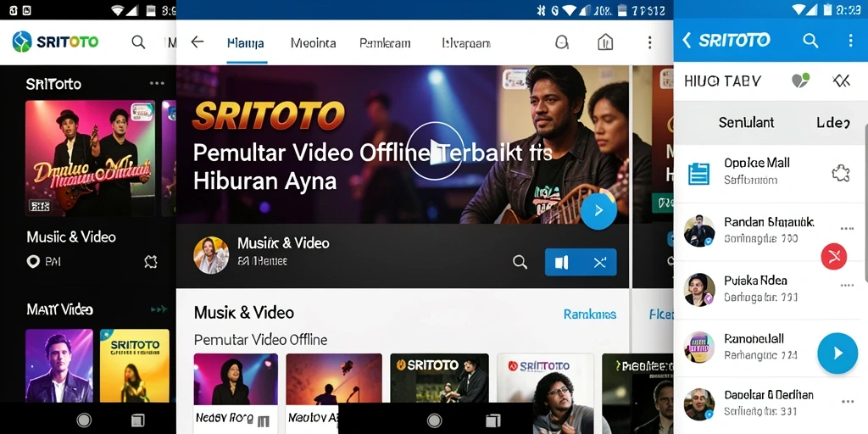Viewport: 868px width, 434px height.
Task: Open the Opoke Mall list item
Action: coord(769,174)
